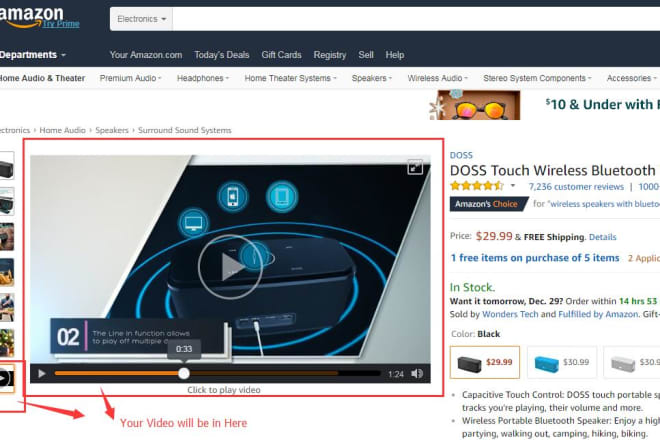Select the blue speaker color $30.99

click(x=562, y=363)
